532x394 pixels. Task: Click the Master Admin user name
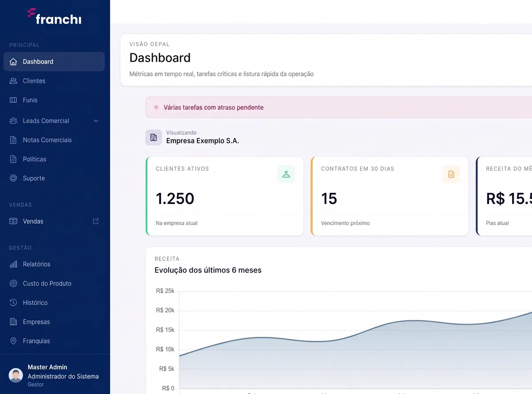click(47, 367)
